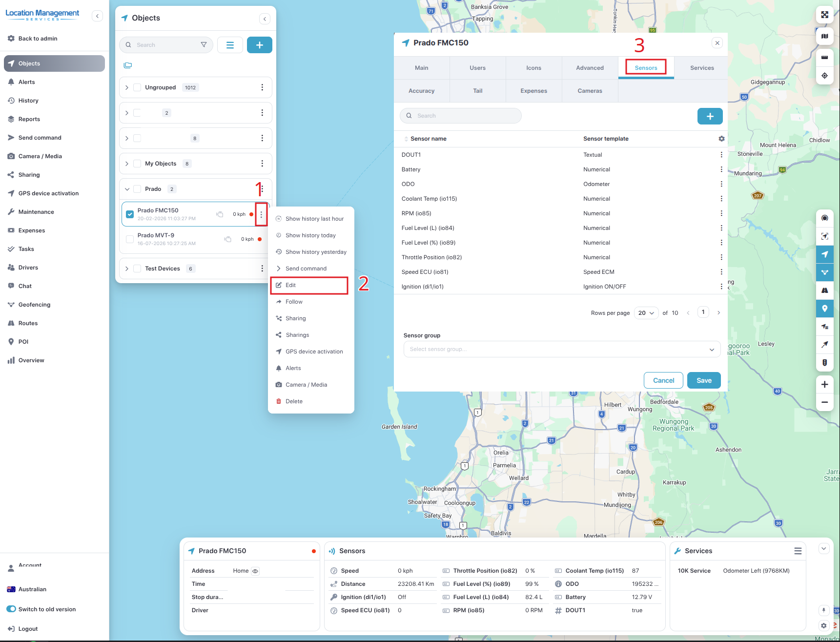Image resolution: width=840 pixels, height=642 pixels.
Task: Select Show history today menu item
Action: (310, 235)
